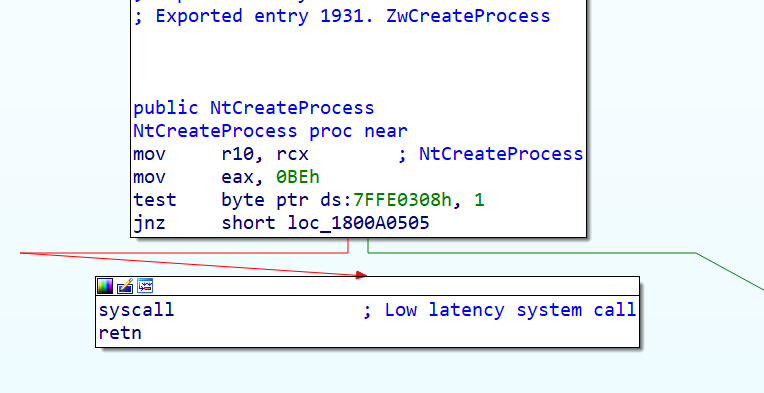Select 'NtCreateProcess proc near' line
The height and width of the screenshot is (393, 764).
tap(270, 131)
